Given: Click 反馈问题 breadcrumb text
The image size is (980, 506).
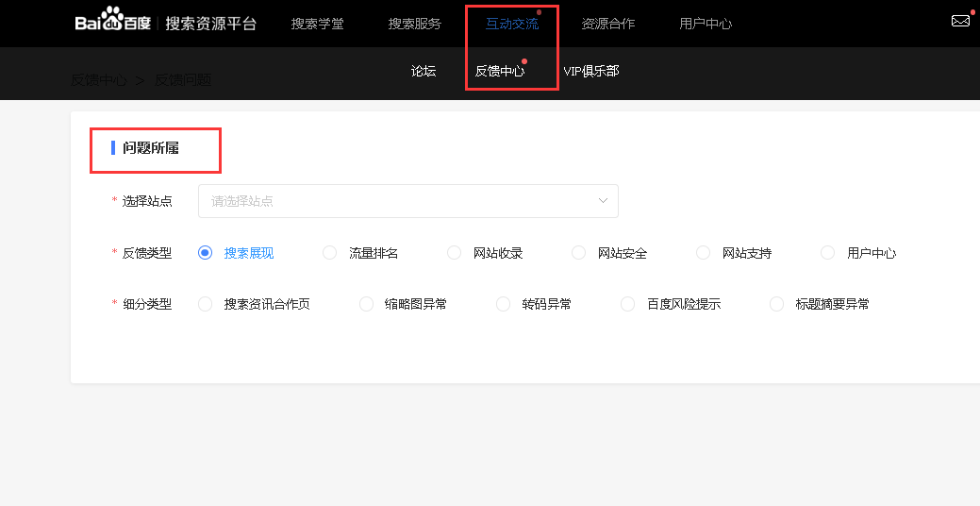Looking at the screenshot, I should pyautogui.click(x=183, y=80).
